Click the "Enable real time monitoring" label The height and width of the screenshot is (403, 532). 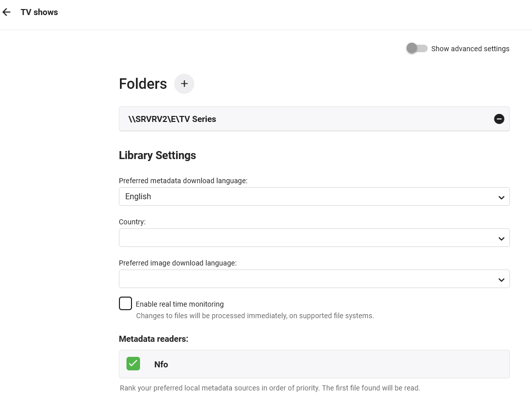[180, 304]
